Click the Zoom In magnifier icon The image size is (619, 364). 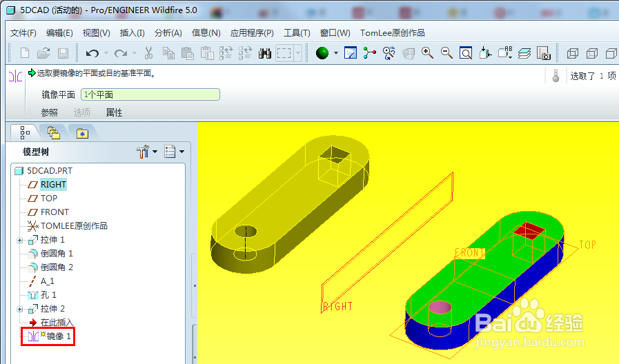[x=428, y=53]
